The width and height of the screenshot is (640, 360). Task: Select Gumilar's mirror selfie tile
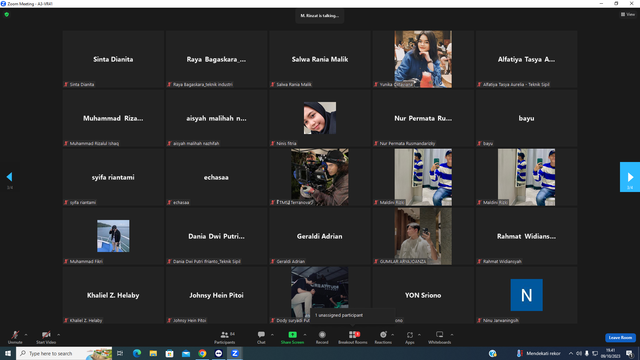click(423, 236)
